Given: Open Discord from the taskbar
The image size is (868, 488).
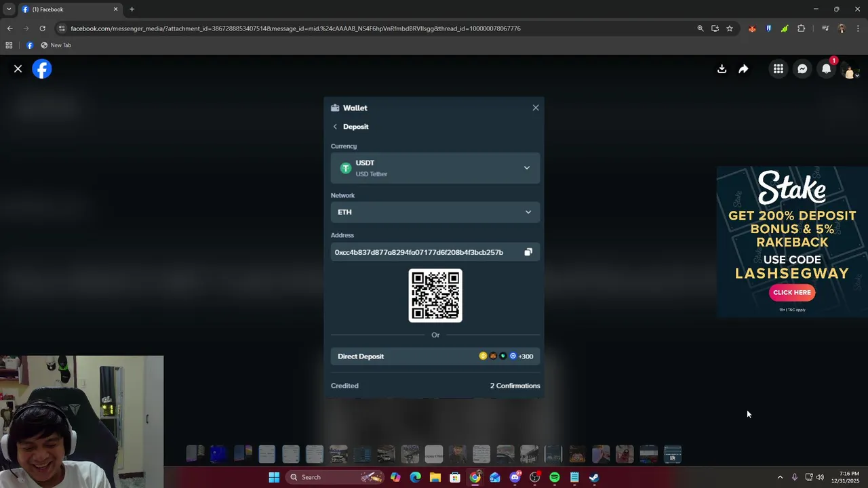Looking at the screenshot, I should click(x=515, y=477).
